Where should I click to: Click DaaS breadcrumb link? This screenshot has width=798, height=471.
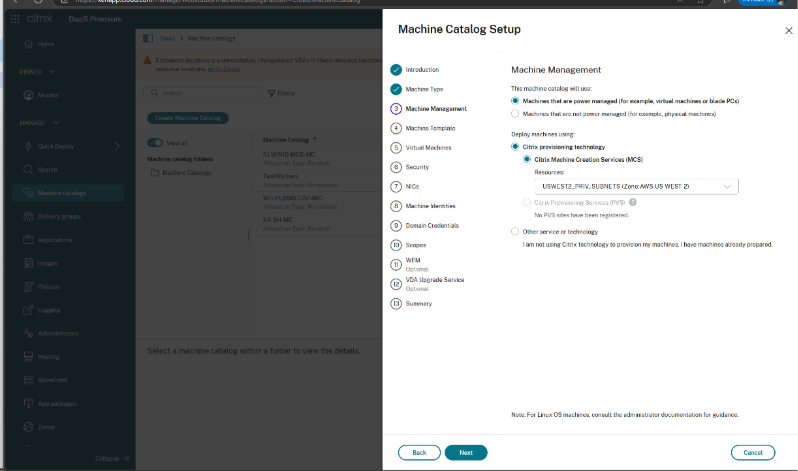click(167, 38)
